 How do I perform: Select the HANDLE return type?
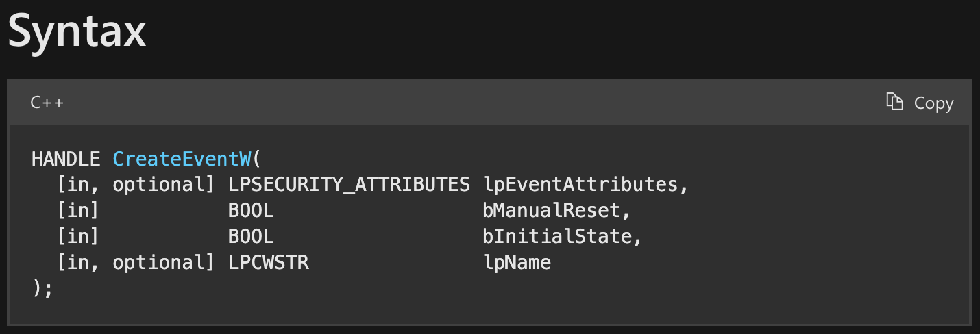pos(66,159)
